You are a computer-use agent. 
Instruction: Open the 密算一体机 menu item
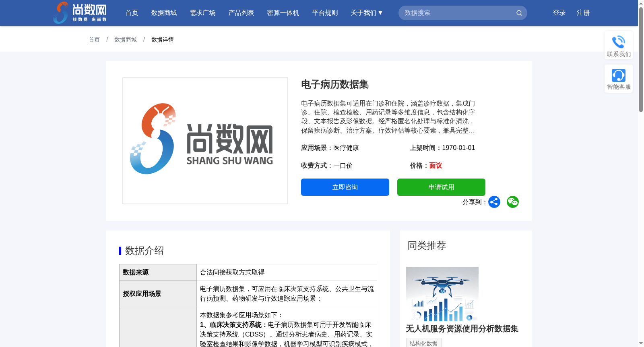pyautogui.click(x=283, y=13)
